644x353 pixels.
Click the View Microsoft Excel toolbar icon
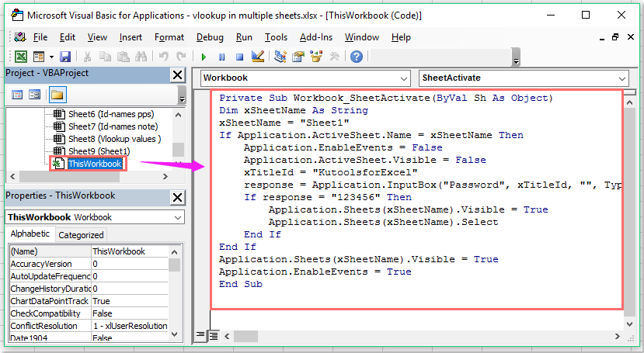21,57
